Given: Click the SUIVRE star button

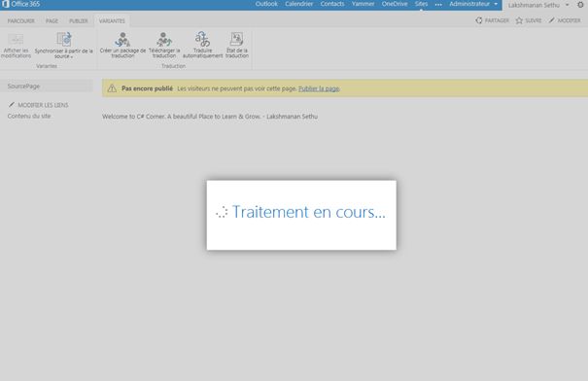Looking at the screenshot, I should tap(529, 20).
